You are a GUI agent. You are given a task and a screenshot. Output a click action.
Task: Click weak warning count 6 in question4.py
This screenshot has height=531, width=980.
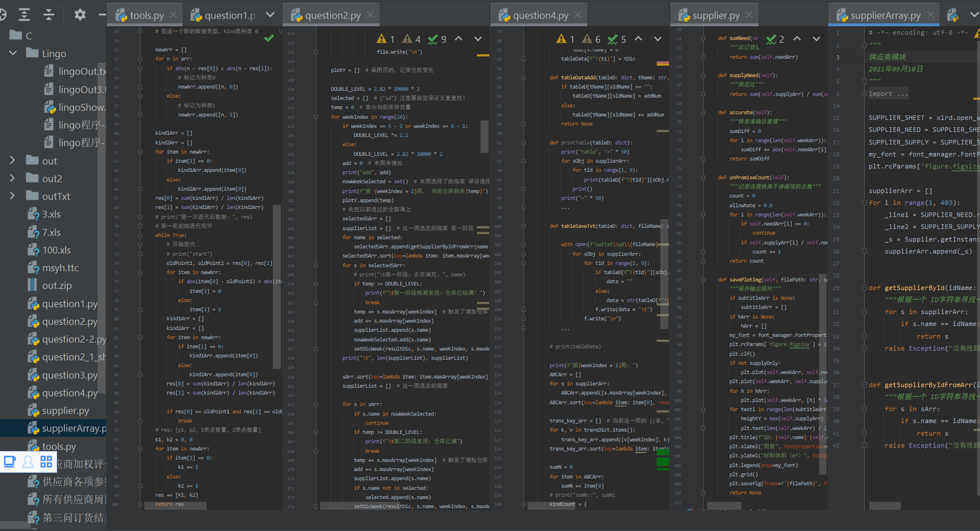point(591,39)
